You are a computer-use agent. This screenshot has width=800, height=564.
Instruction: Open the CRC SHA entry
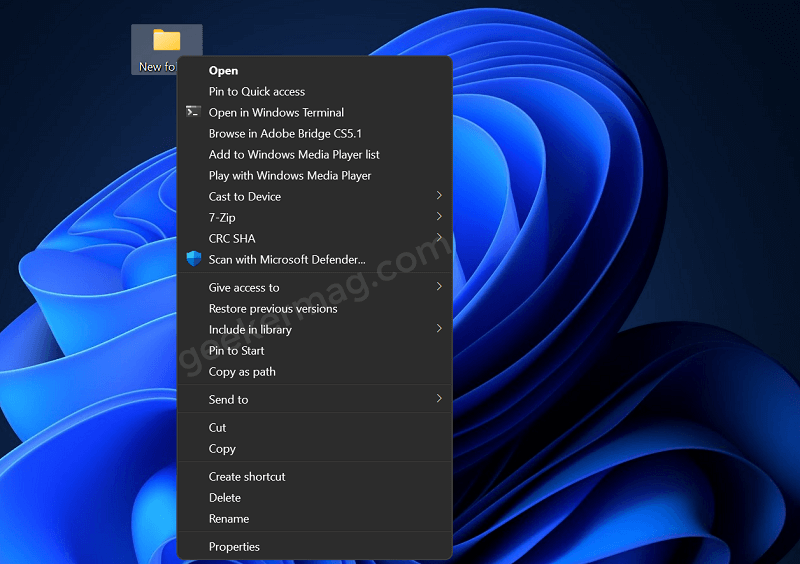(x=314, y=238)
